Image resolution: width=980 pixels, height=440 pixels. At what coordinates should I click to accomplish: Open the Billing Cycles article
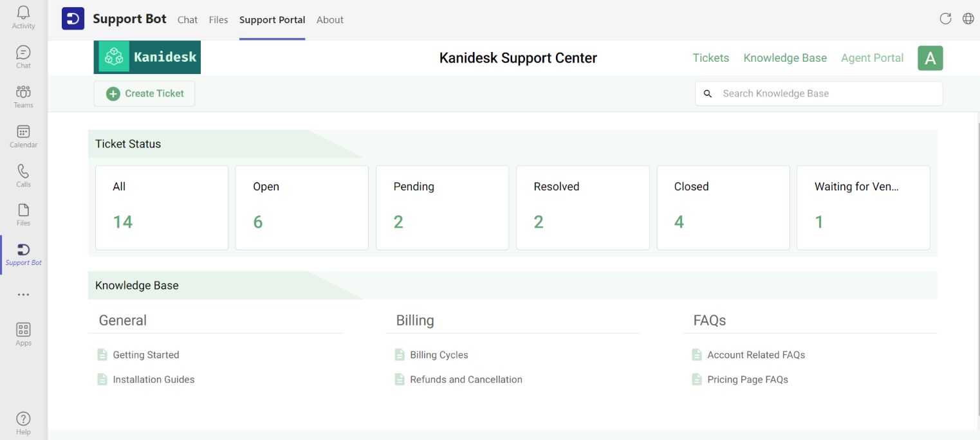[439, 354]
